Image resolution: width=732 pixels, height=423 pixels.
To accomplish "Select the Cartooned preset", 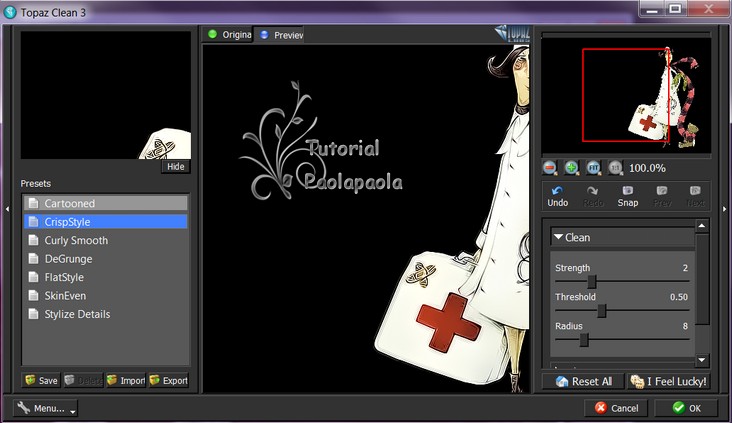I will (x=106, y=203).
